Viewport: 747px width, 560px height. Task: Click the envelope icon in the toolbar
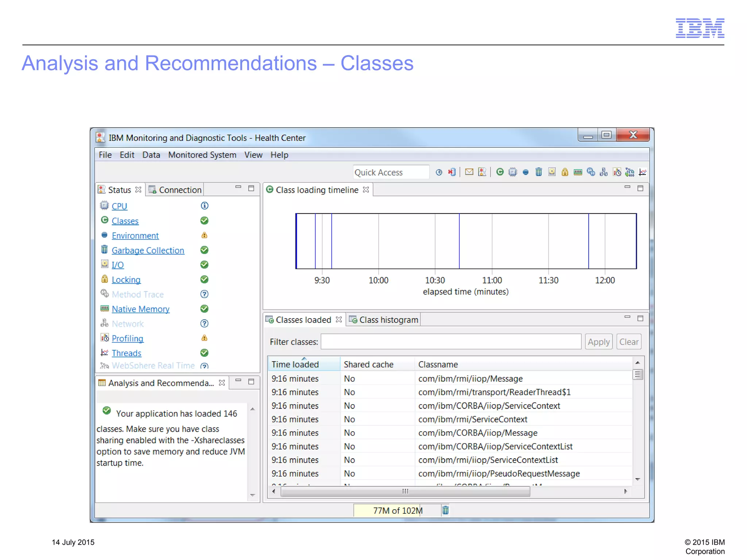coord(469,172)
